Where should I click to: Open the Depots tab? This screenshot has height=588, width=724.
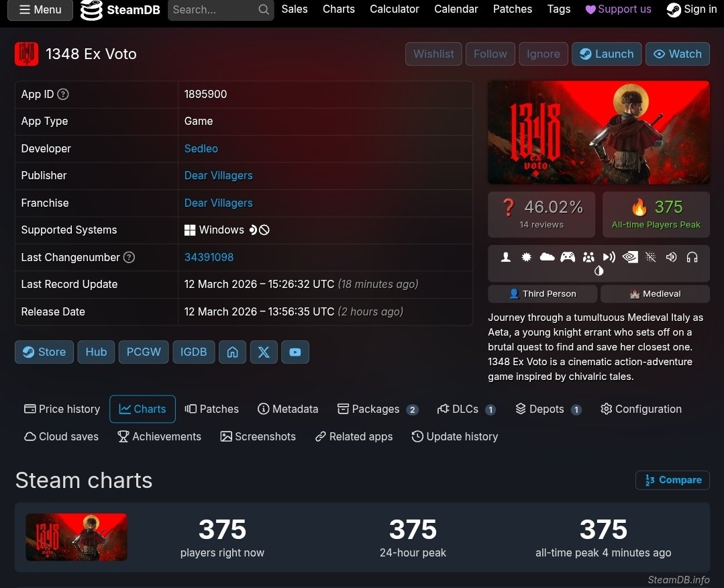pyautogui.click(x=548, y=409)
